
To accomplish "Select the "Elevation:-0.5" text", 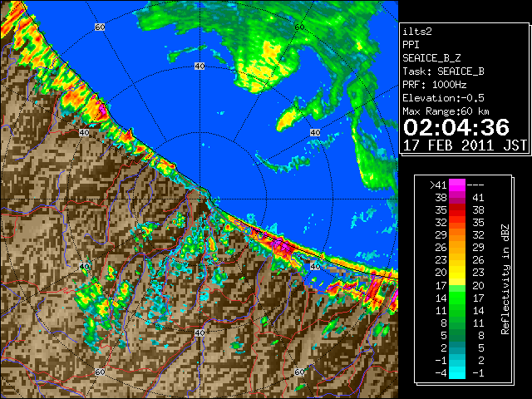I will click(x=443, y=98).
